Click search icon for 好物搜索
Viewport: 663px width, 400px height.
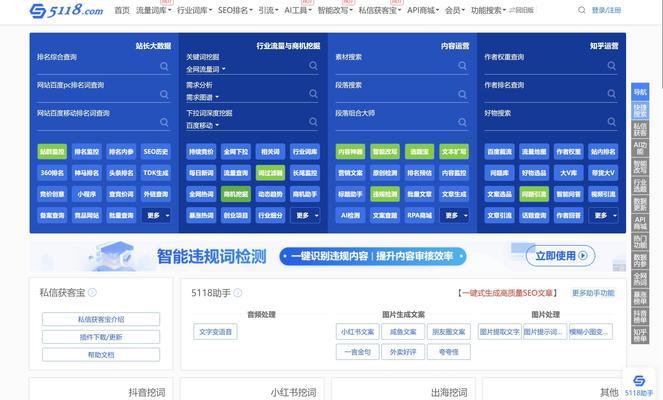point(611,122)
